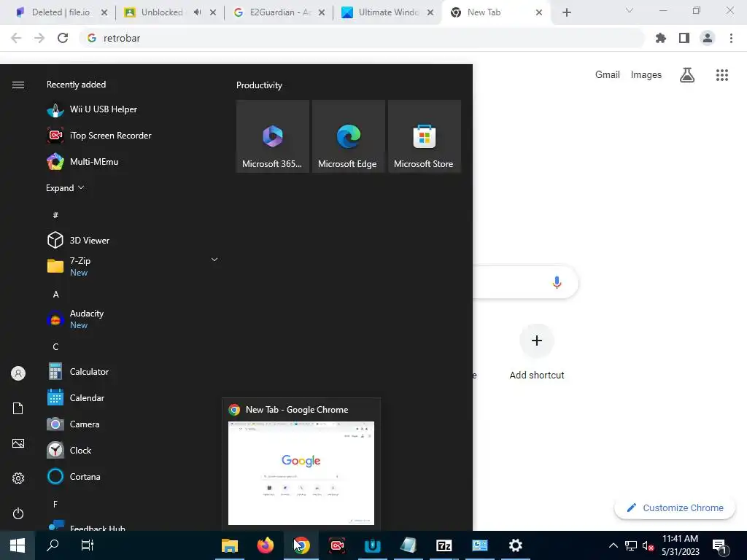The height and width of the screenshot is (560, 747).
Task: Jump to letter A section header
Action: pyautogui.click(x=55, y=295)
